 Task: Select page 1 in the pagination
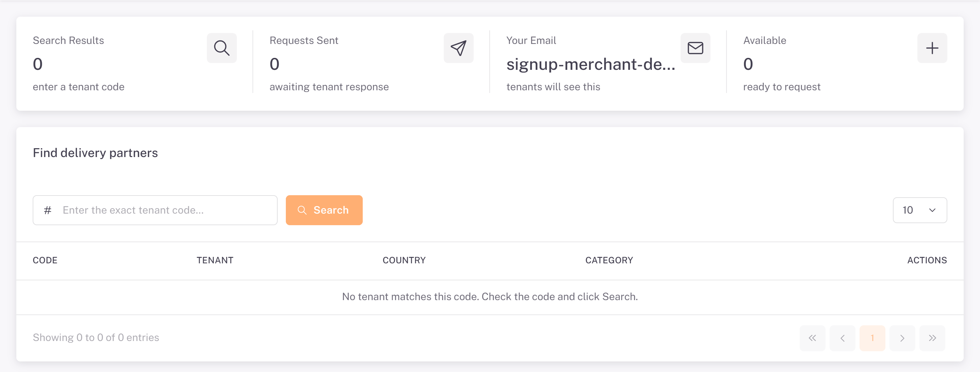(x=872, y=338)
